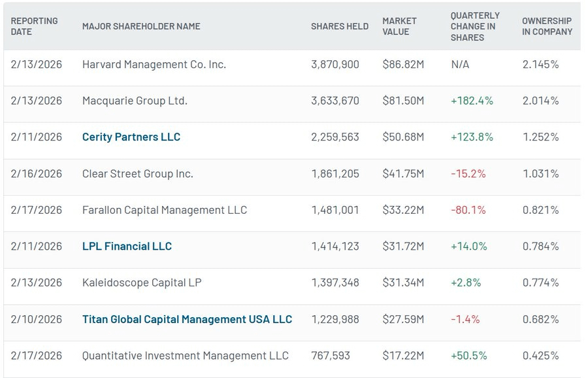Viewport: 588px width, 378px height.
Task: Click the Quarterly Change in Shares header
Action: click(475, 26)
